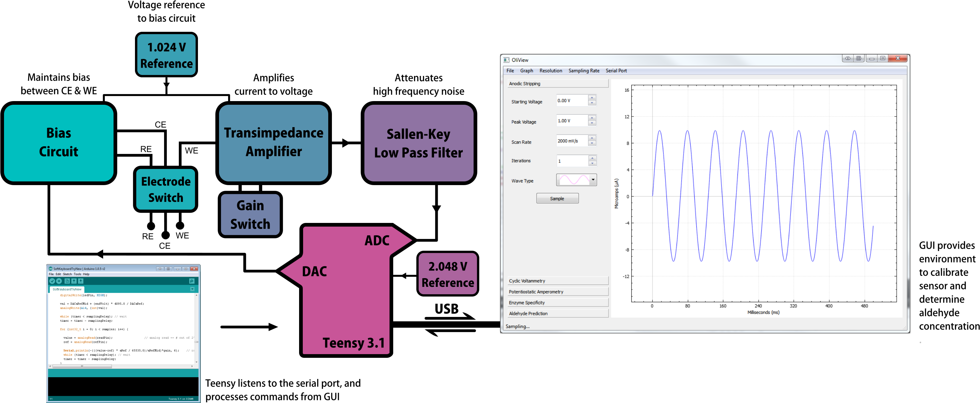This screenshot has height=403, width=980.
Task: Open the Serial Port menu
Action: click(616, 71)
